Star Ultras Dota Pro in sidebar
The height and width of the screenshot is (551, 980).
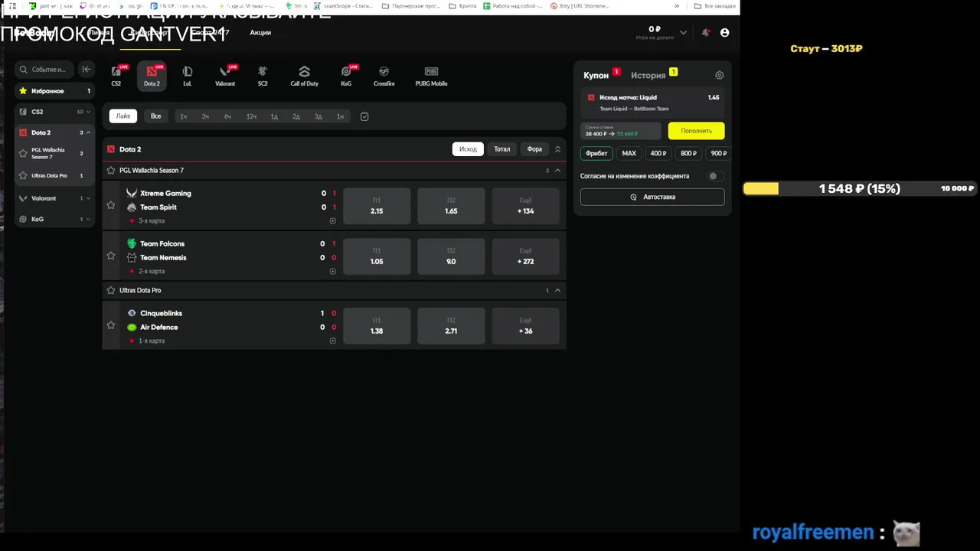coord(23,175)
